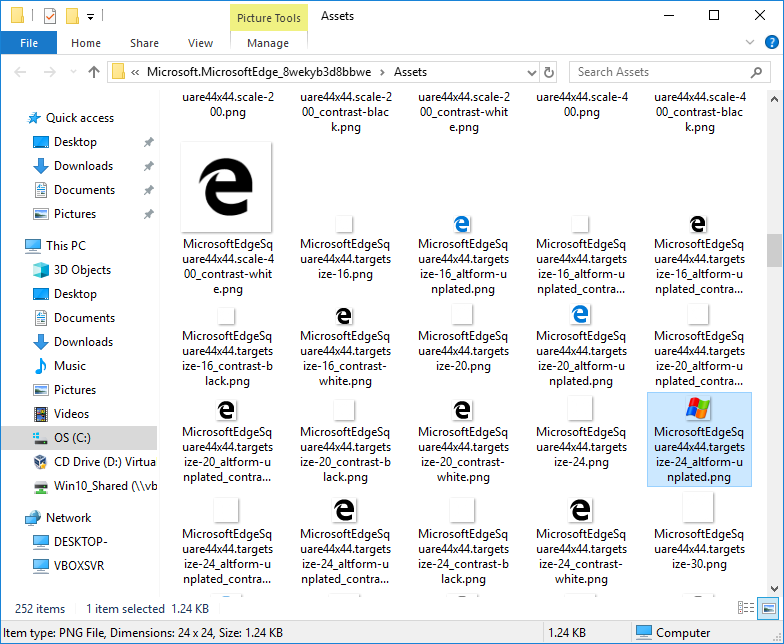Click the Forward navigation arrow
Image resolution: width=784 pixels, height=644 pixels.
pos(50,72)
